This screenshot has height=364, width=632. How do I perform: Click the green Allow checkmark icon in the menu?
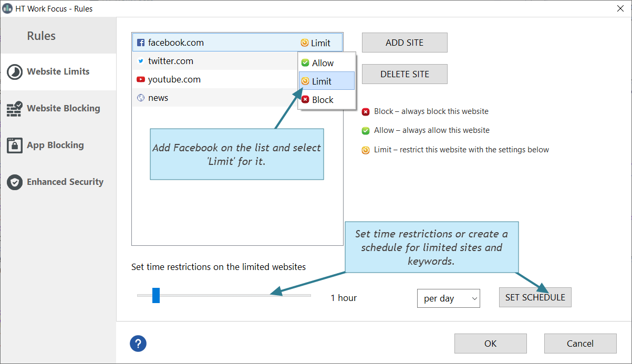point(305,63)
